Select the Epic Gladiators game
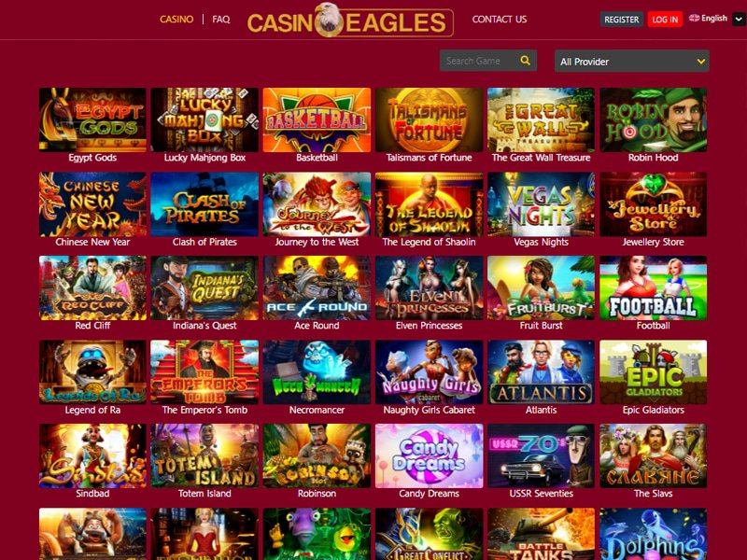Image resolution: width=747 pixels, height=560 pixels. pyautogui.click(x=653, y=371)
